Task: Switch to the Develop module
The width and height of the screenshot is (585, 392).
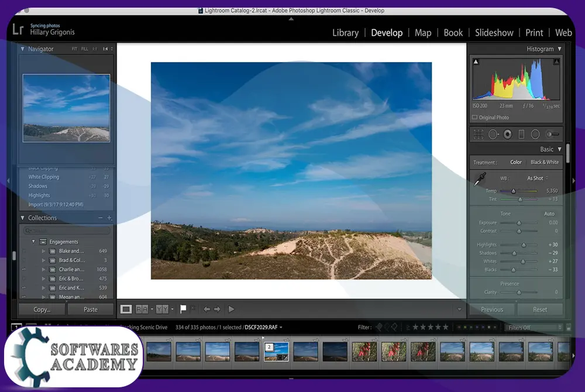Action: pyautogui.click(x=387, y=33)
